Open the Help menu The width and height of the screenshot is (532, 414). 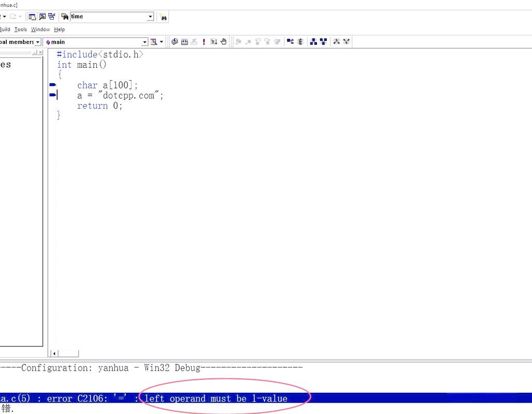pos(60,29)
